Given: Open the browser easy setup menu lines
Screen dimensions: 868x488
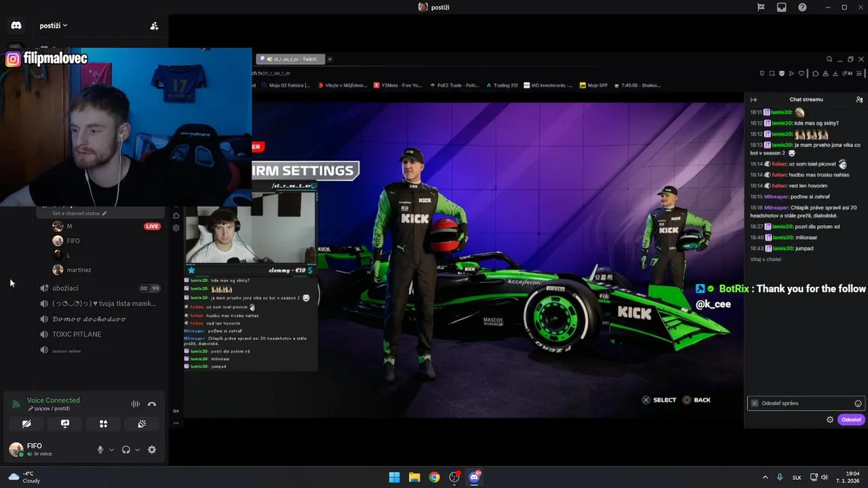Looking at the screenshot, I should point(859,73).
